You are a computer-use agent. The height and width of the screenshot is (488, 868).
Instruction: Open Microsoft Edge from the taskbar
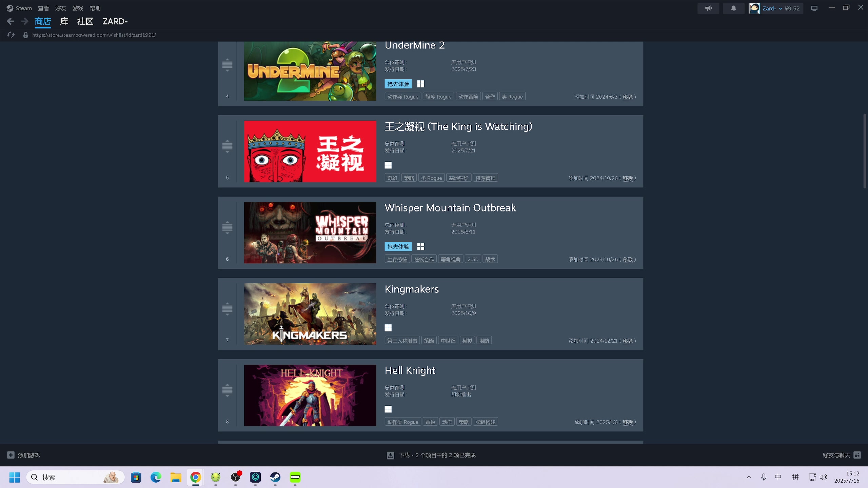tap(156, 477)
